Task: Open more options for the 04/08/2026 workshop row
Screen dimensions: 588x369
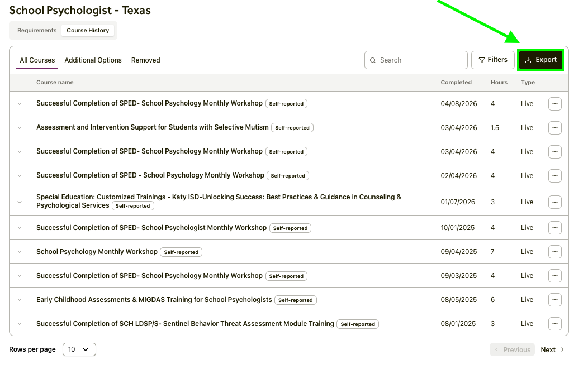Action: pyautogui.click(x=554, y=104)
